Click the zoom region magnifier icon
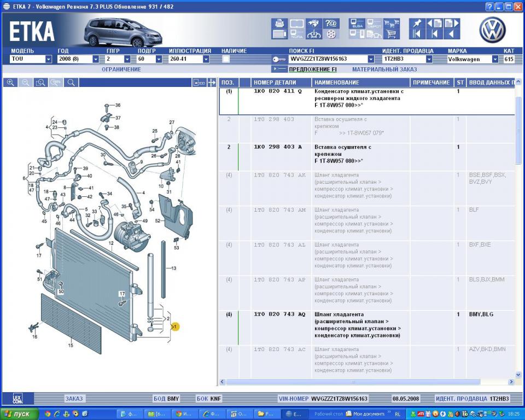 [x=41, y=83]
